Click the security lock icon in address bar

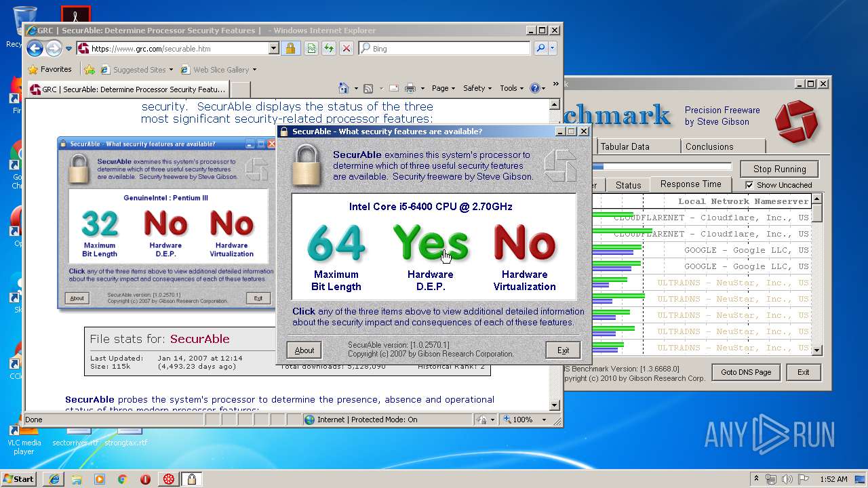[x=290, y=48]
